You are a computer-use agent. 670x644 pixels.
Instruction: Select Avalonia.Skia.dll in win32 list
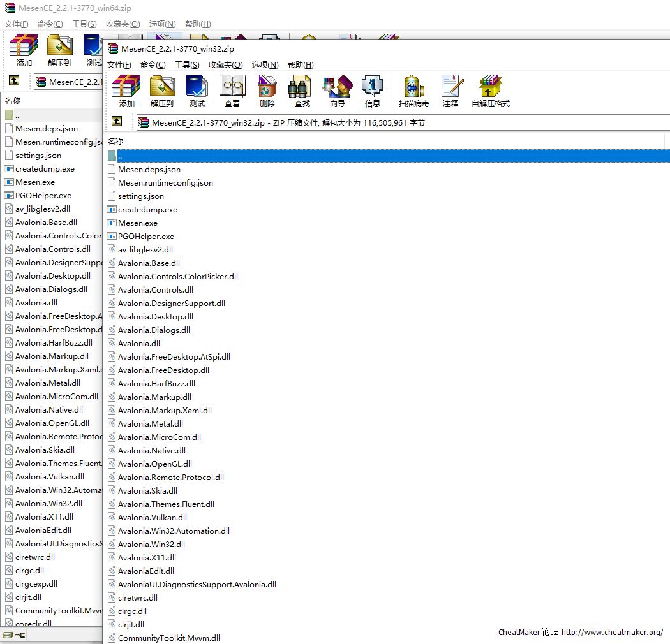tap(147, 491)
